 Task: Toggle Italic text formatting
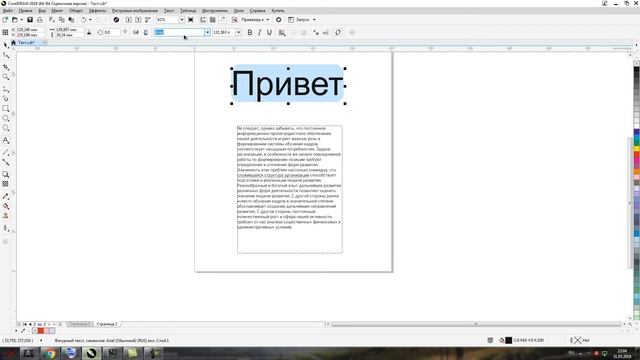[260, 32]
